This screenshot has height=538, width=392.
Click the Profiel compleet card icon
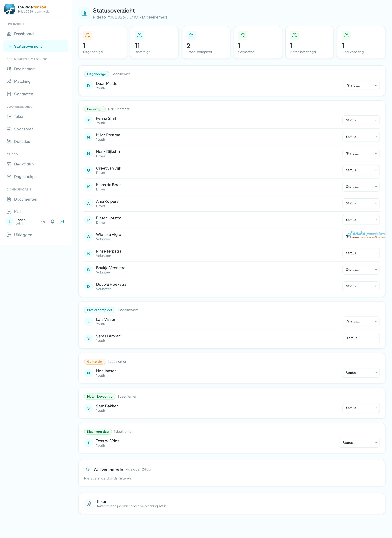point(191,35)
